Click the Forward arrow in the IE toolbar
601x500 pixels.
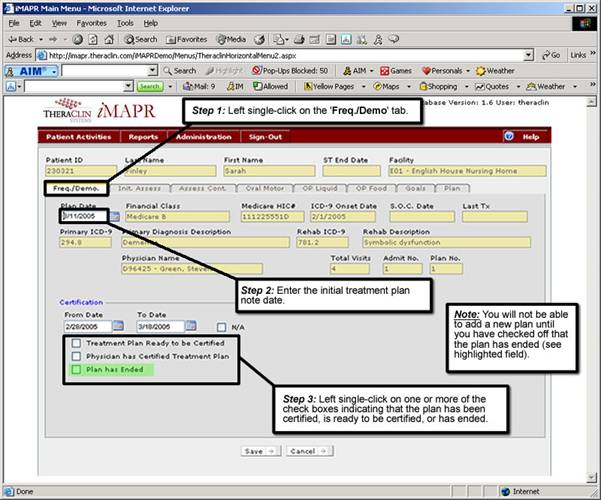tap(53, 39)
